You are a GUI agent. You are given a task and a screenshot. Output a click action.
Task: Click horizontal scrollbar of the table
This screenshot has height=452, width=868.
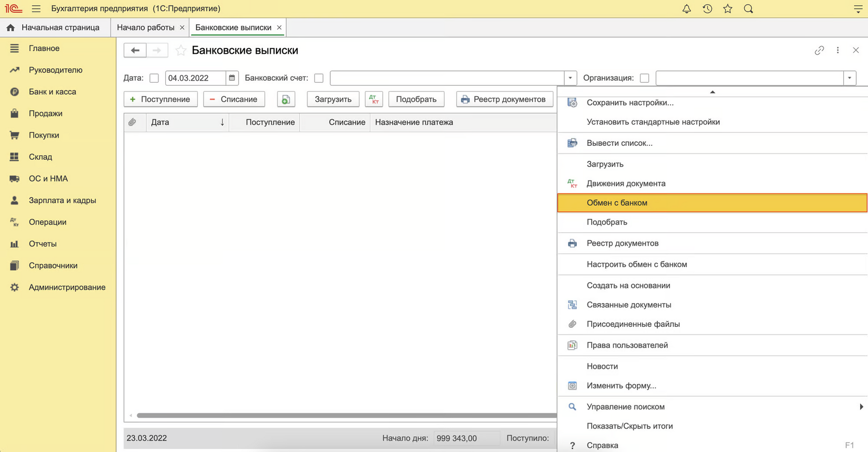346,415
